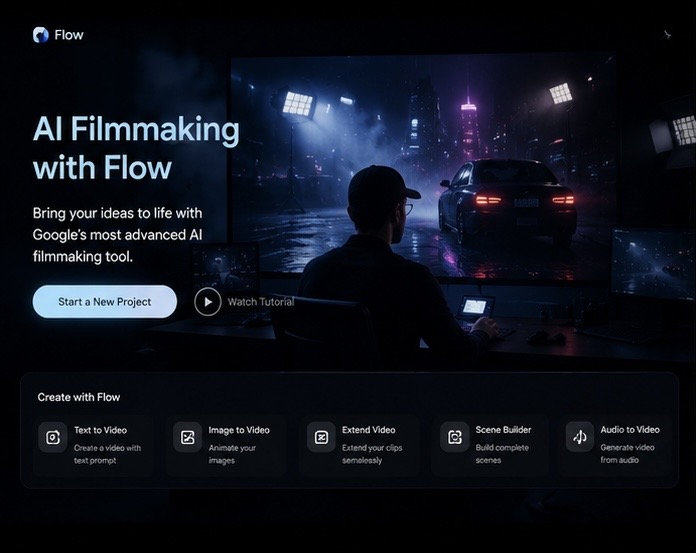Open the Watch Tutorial link text
The image size is (696, 553).
tap(261, 302)
